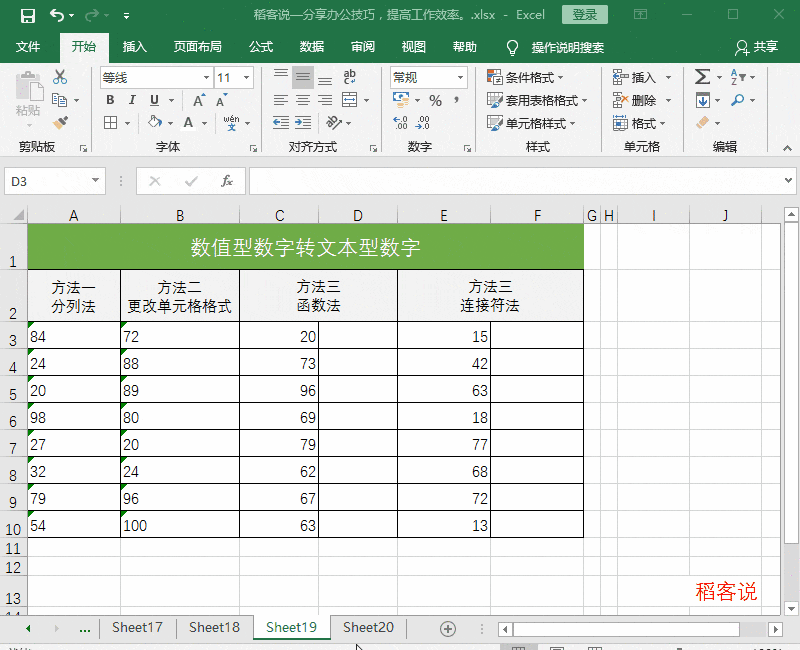Click the 条件格式 button
Image resolution: width=800 pixels, height=650 pixels.
point(526,78)
